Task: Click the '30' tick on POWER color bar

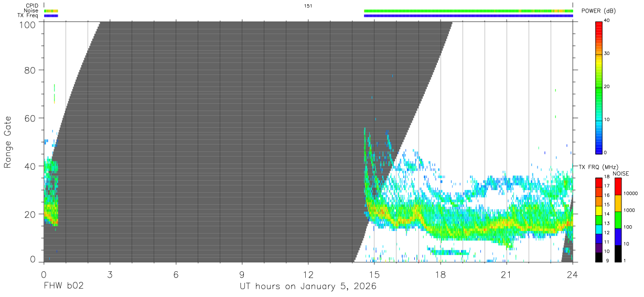Action: click(x=607, y=53)
